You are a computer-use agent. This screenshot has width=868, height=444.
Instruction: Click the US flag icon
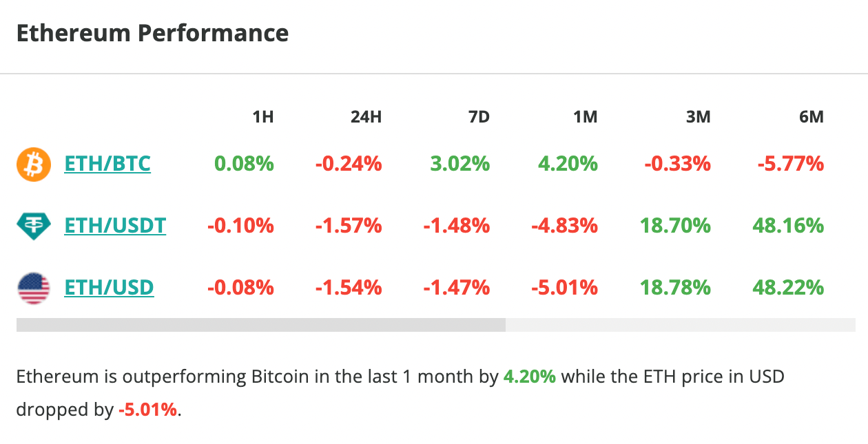tap(34, 287)
